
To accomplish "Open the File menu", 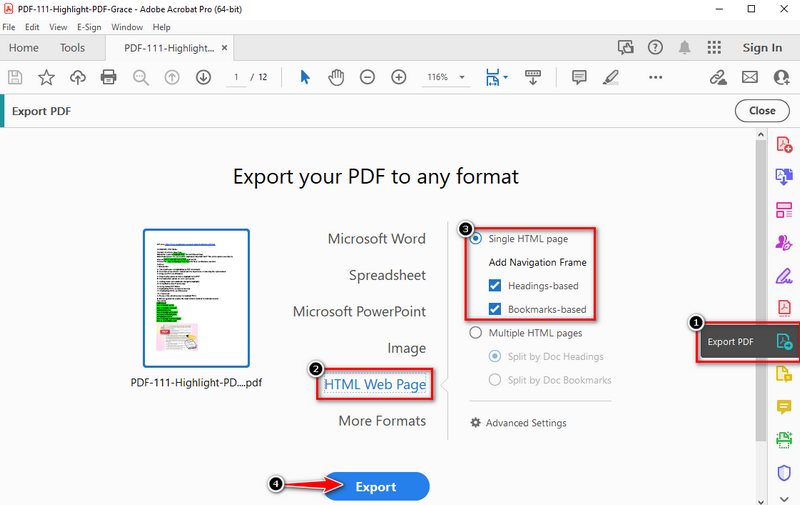I will 9,27.
